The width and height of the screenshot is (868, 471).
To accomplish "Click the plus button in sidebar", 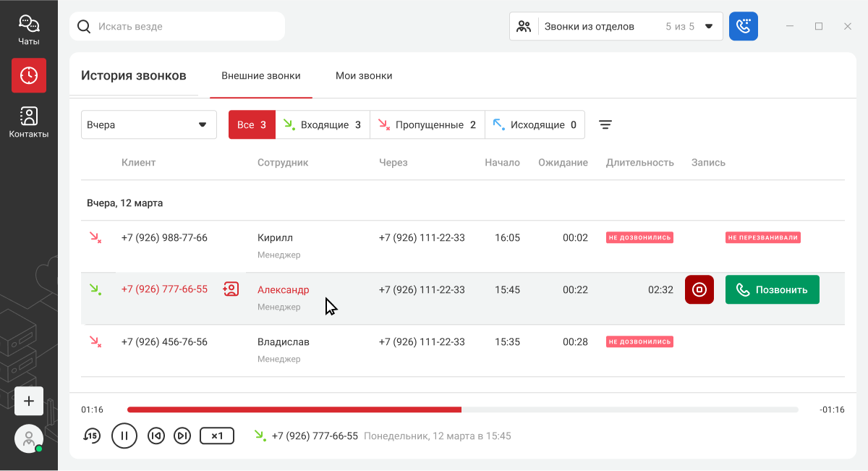I will [29, 401].
